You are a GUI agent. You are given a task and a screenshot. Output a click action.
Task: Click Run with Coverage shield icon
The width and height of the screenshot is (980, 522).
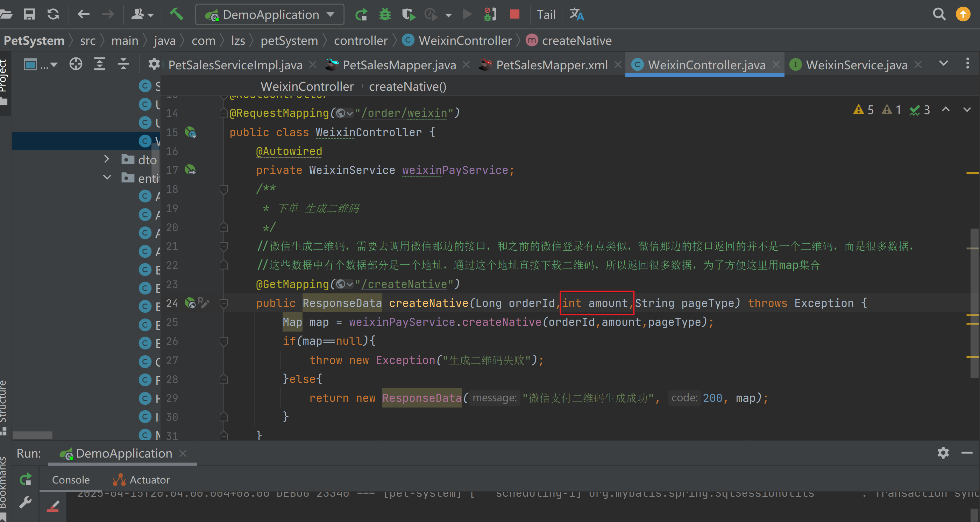click(408, 14)
